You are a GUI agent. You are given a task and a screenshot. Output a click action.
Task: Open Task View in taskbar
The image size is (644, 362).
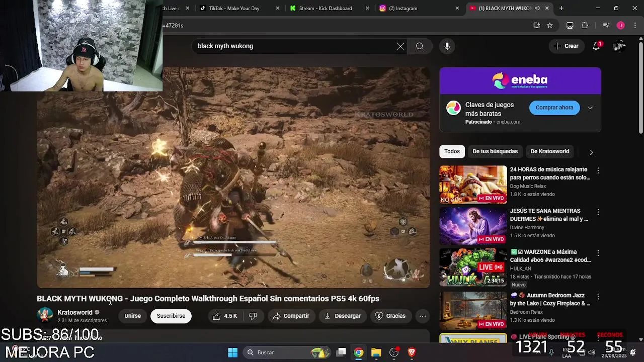point(341,352)
